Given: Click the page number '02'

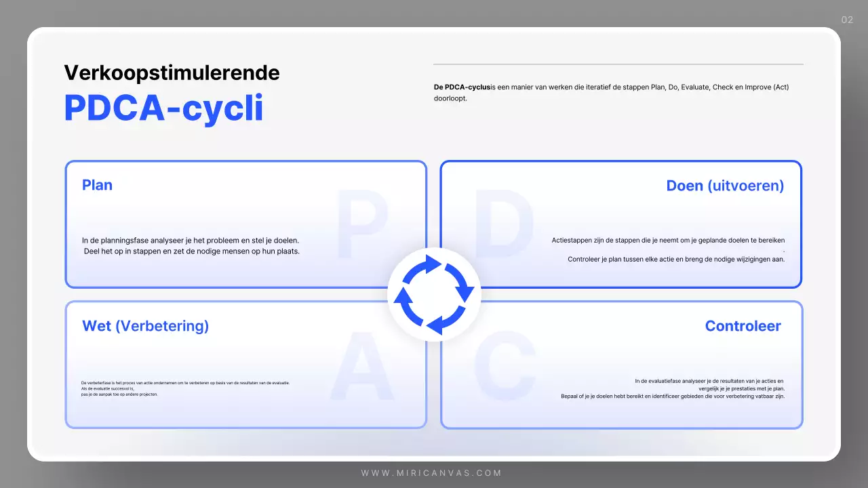Looking at the screenshot, I should tap(847, 20).
